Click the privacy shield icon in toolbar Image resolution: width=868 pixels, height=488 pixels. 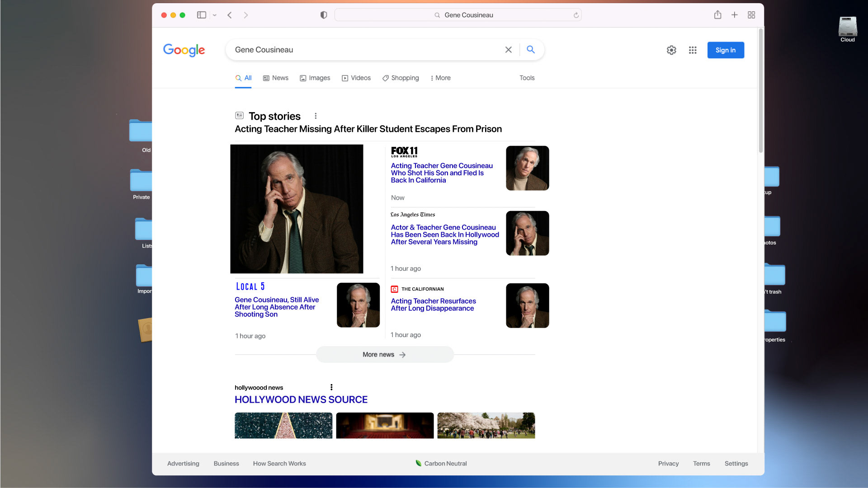[324, 15]
